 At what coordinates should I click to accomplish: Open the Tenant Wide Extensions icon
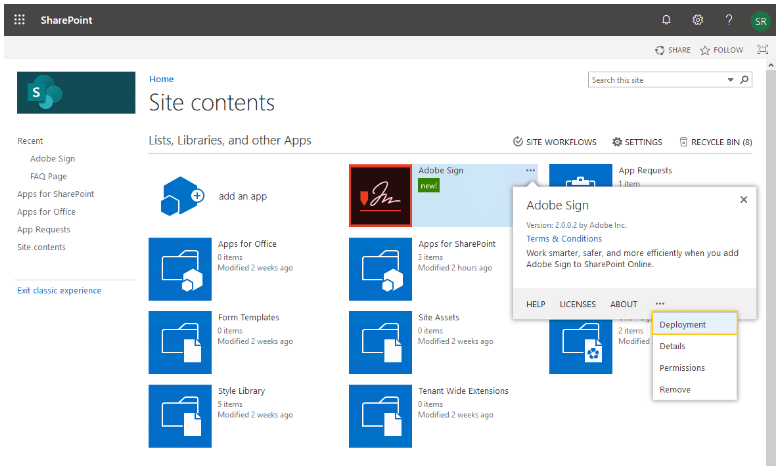[381, 416]
